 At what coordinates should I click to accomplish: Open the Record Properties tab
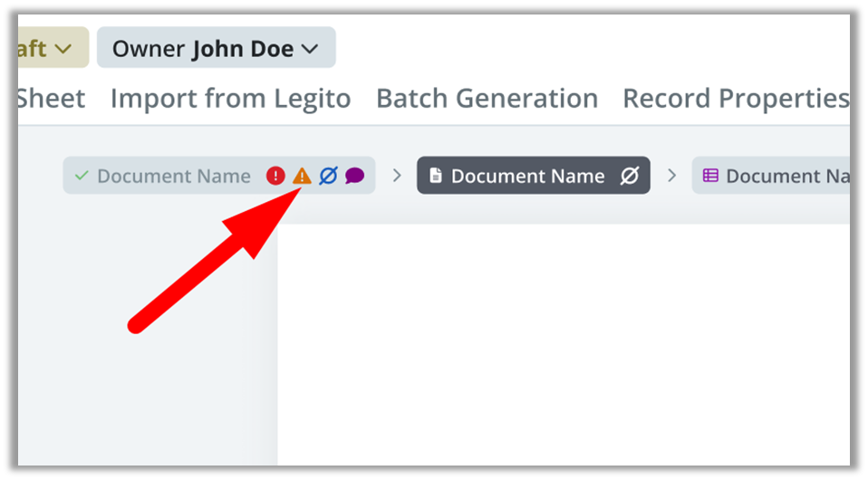pyautogui.click(x=736, y=99)
